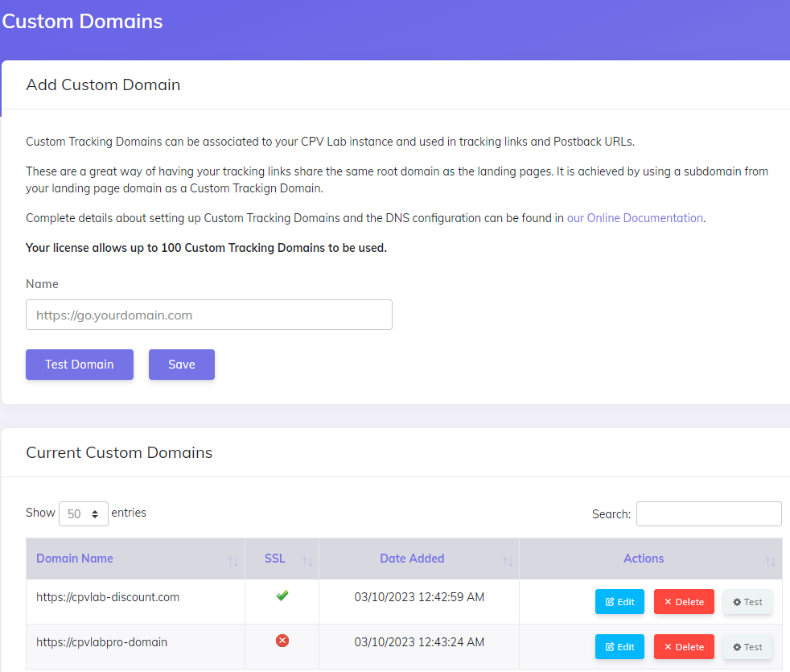Screen dimensions: 790x672
Task: Test the cpvlabpro-domain domain
Action: [747, 646]
